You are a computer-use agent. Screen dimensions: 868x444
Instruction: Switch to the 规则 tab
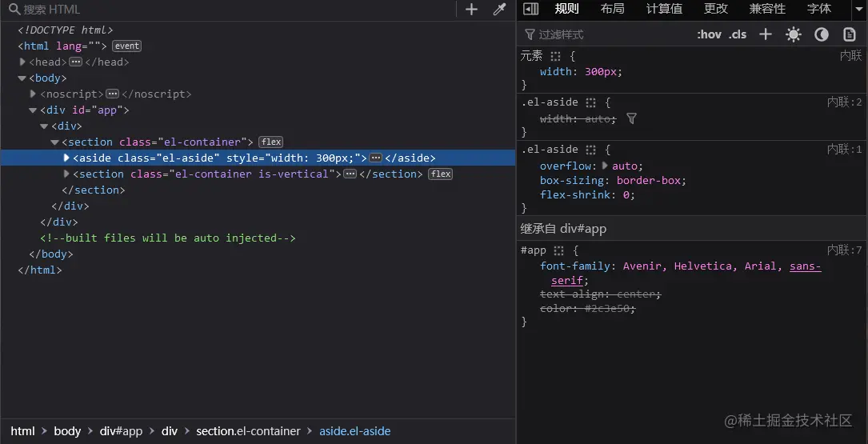click(567, 8)
